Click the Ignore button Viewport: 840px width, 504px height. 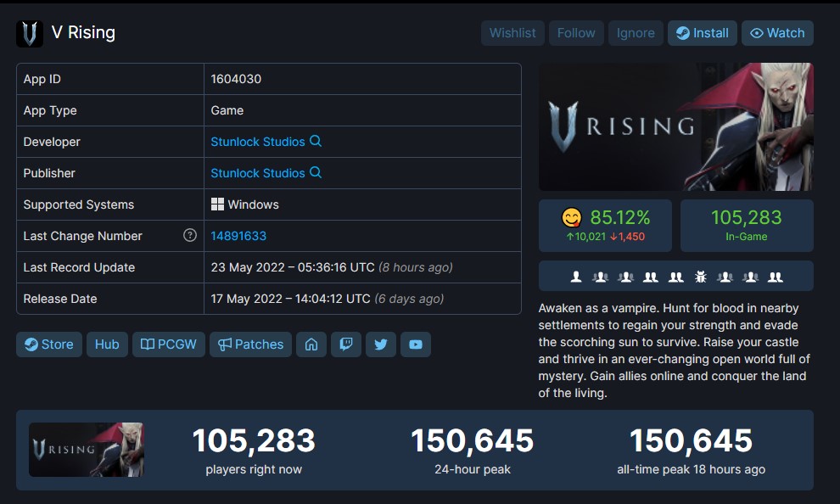click(x=636, y=33)
